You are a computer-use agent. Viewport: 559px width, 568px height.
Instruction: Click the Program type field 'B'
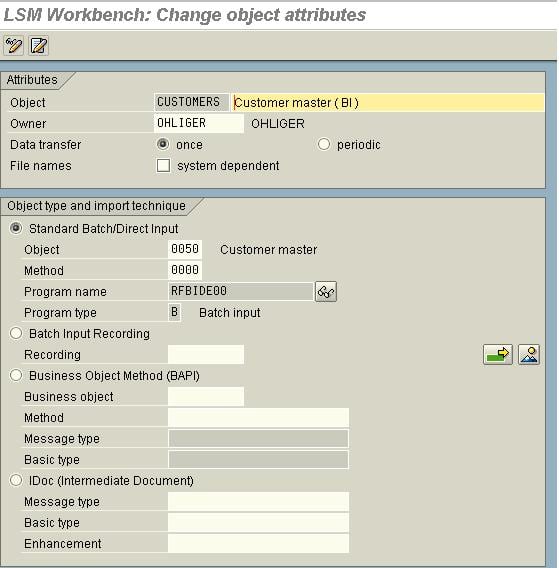pyautogui.click(x=174, y=312)
